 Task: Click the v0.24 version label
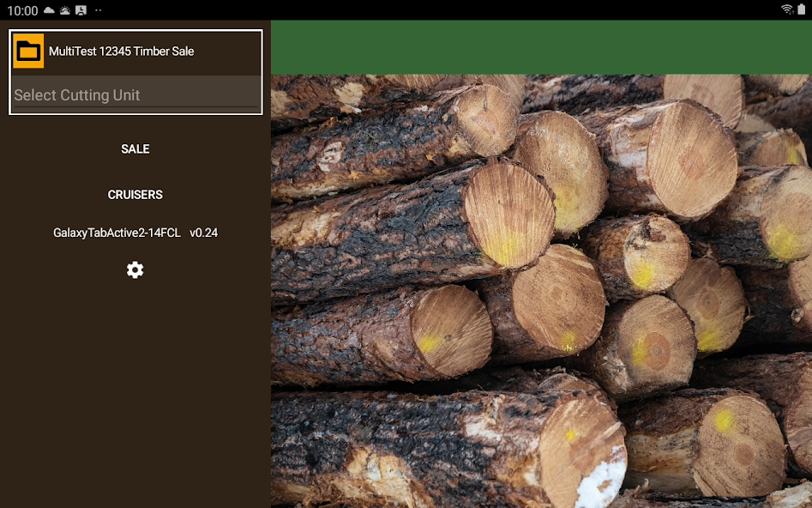(x=204, y=233)
